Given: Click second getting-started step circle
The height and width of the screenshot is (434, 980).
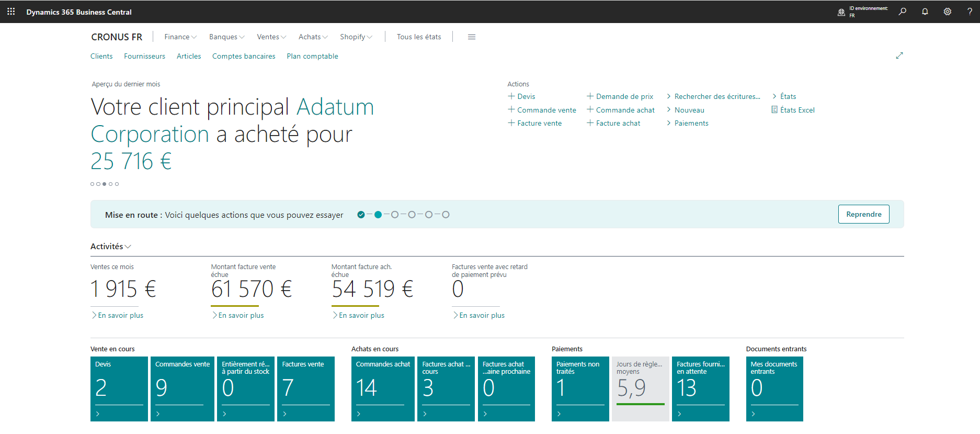Looking at the screenshot, I should [378, 215].
